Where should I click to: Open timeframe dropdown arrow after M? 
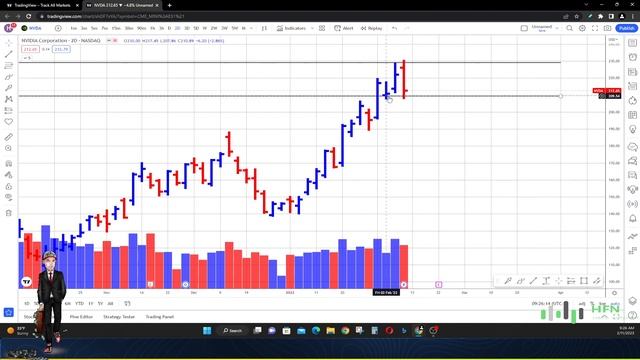tap(251, 28)
